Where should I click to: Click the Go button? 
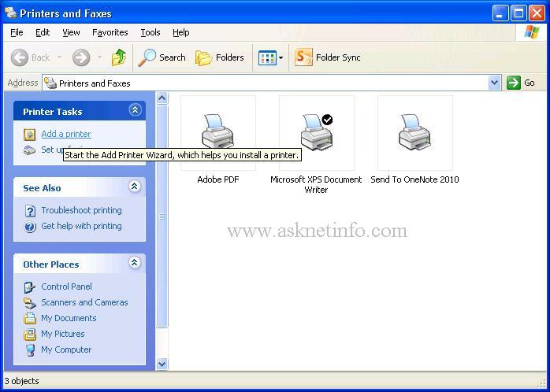(521, 83)
